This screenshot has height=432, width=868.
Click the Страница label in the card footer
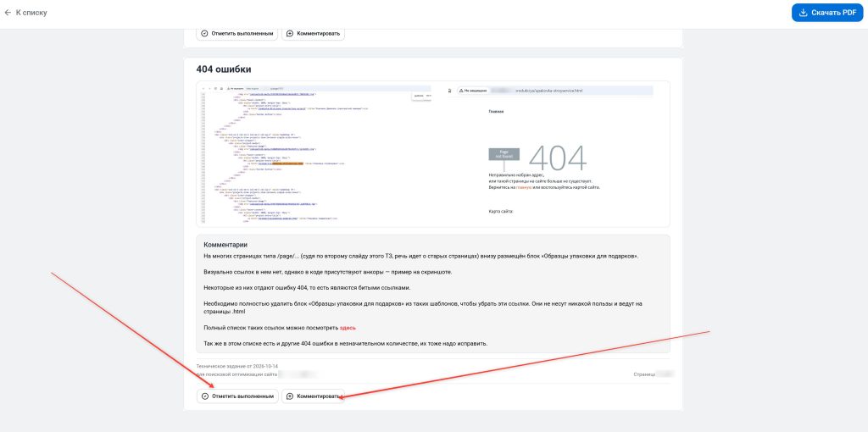tap(644, 374)
